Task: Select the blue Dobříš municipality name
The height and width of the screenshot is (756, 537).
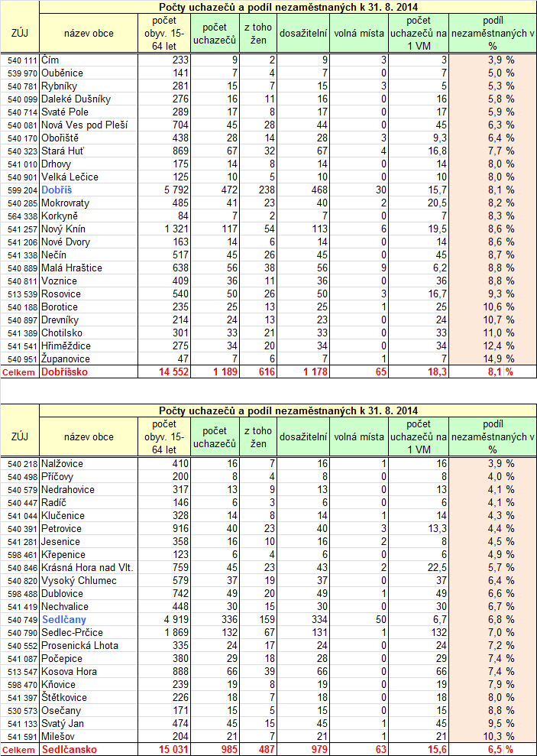Action: coord(57,190)
